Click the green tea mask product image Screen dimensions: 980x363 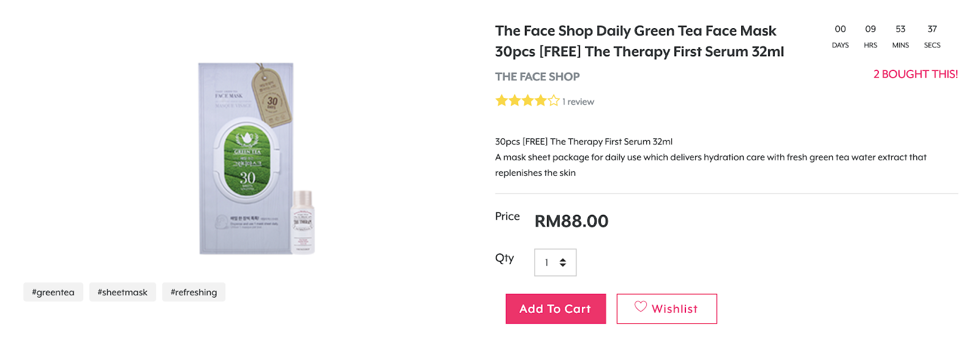(246, 158)
